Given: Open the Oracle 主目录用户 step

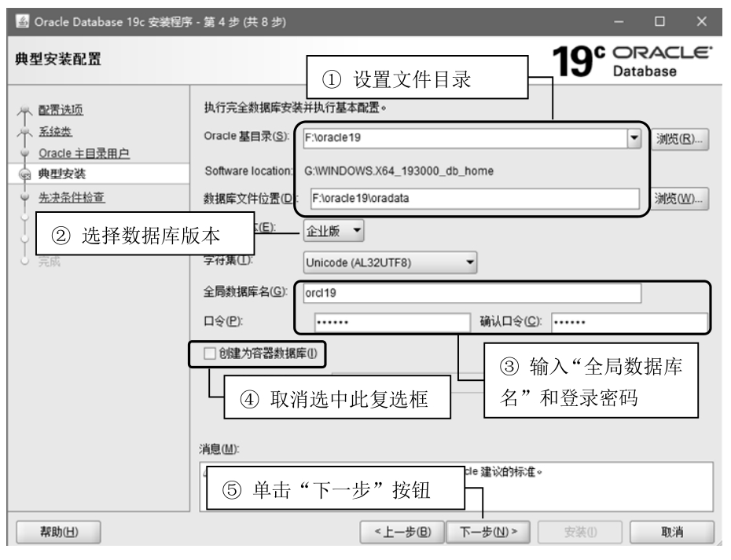Looking at the screenshot, I should click(x=84, y=153).
